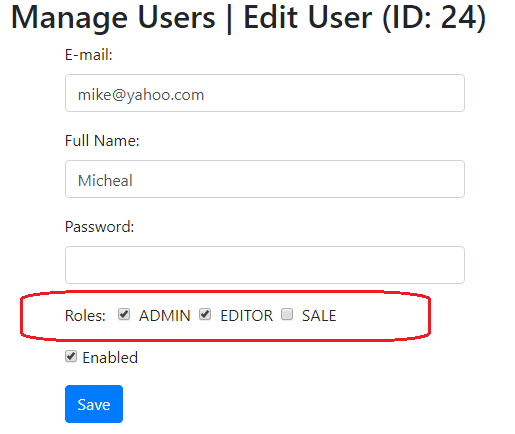Screen dimensions: 515x434
Task: Click the Enabled label text
Action: [110, 358]
